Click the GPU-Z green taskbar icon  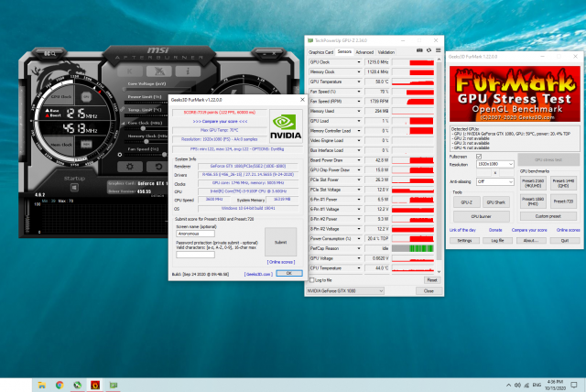click(x=114, y=385)
